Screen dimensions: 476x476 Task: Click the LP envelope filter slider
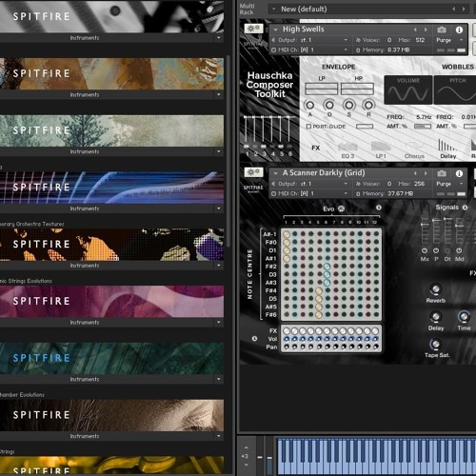click(321, 89)
